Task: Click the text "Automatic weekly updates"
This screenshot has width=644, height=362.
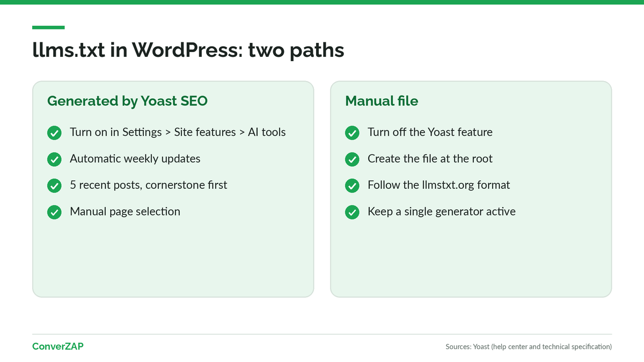Action: 135,159
